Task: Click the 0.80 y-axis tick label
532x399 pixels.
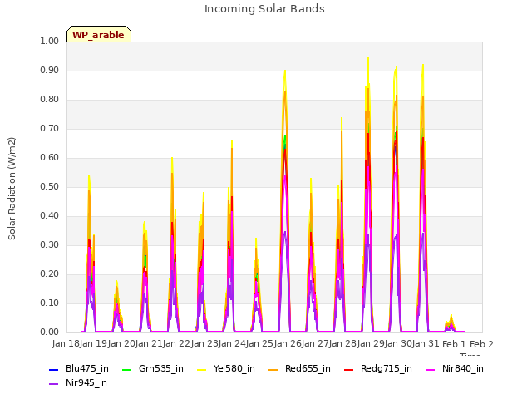Action: click(x=50, y=100)
